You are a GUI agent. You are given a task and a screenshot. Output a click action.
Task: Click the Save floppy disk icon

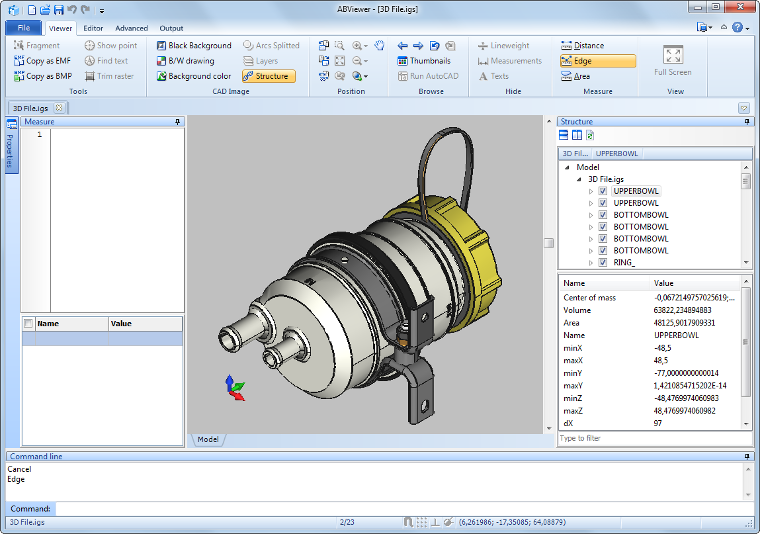(59, 9)
